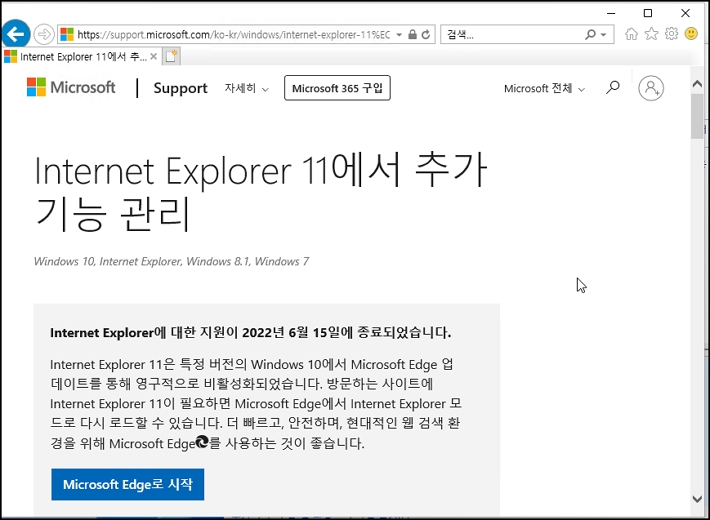This screenshot has height=520, width=710.
Task: Click the applies-to text Windows 10, Internet Explorer
Action: click(171, 261)
